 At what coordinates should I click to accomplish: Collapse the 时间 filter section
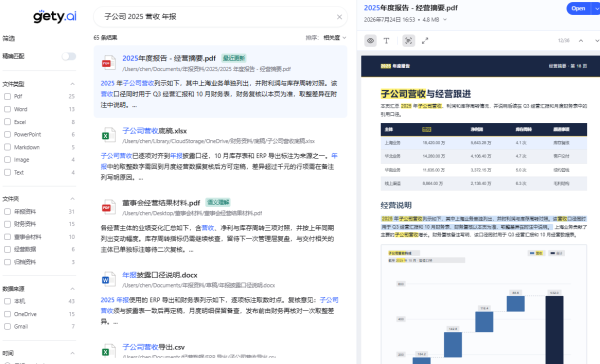click(x=72, y=353)
